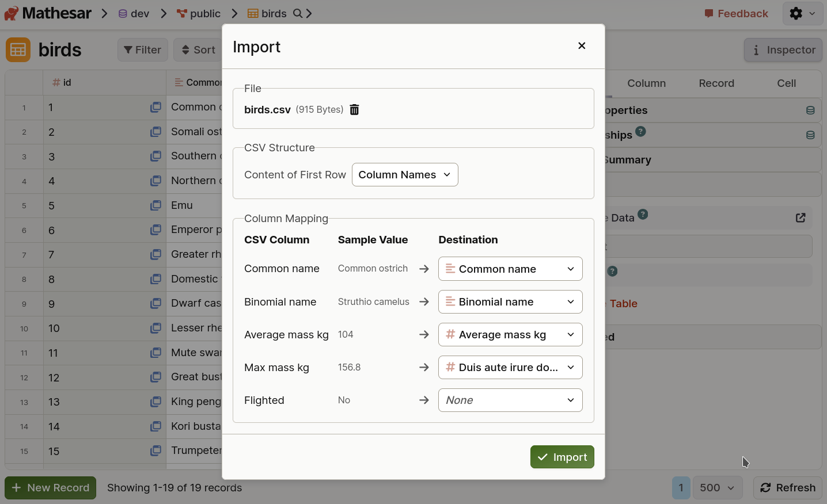This screenshot has width=827, height=504.
Task: Click the New Record button
Action: [50, 487]
